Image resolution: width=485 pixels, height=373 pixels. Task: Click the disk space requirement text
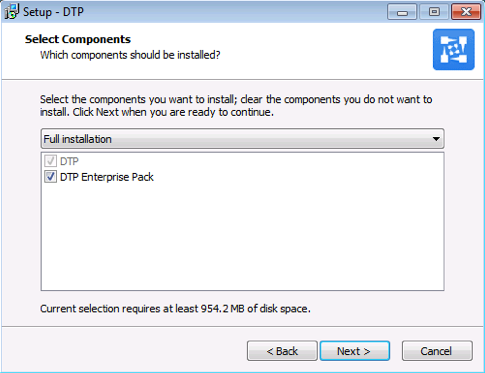[175, 309]
